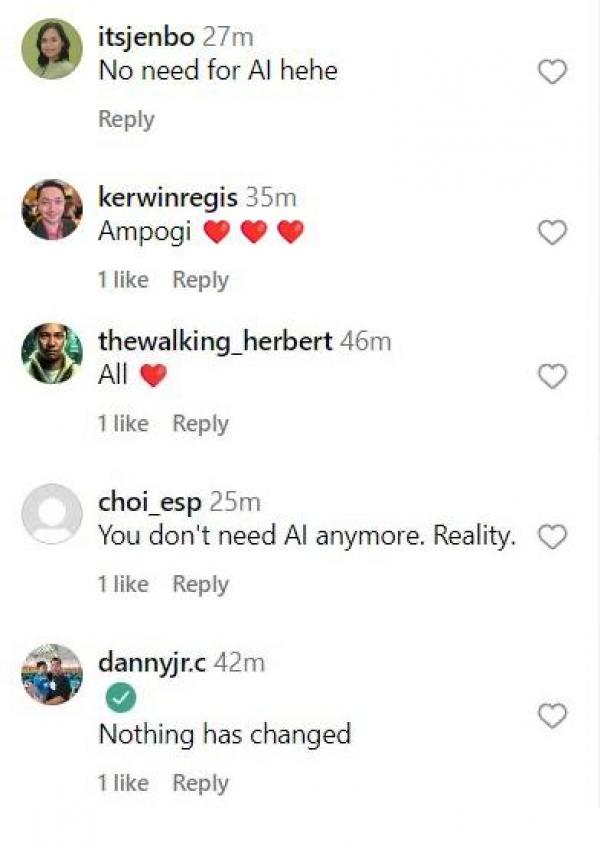
Task: Open dannyjr.c's profile picture
Action: click(52, 674)
